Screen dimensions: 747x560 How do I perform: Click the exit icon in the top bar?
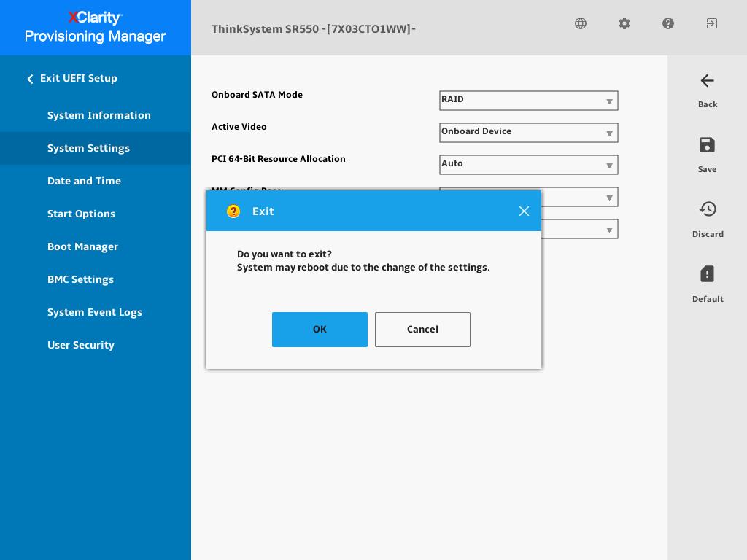712,23
